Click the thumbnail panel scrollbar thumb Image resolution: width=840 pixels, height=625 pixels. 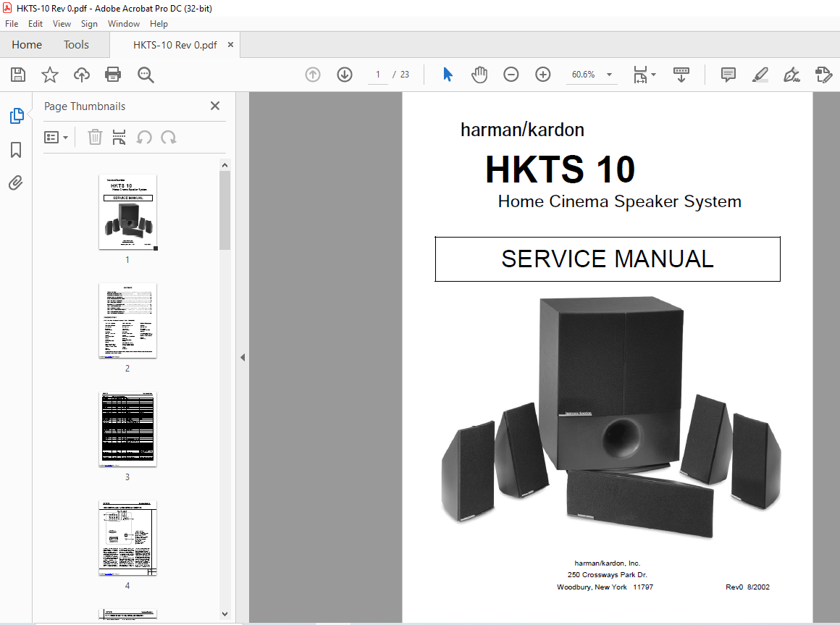224,211
